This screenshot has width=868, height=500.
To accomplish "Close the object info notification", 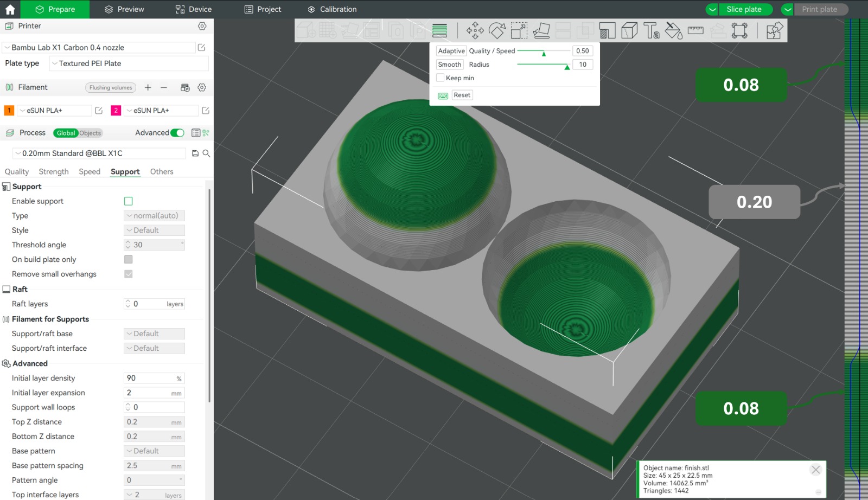I will click(x=815, y=470).
